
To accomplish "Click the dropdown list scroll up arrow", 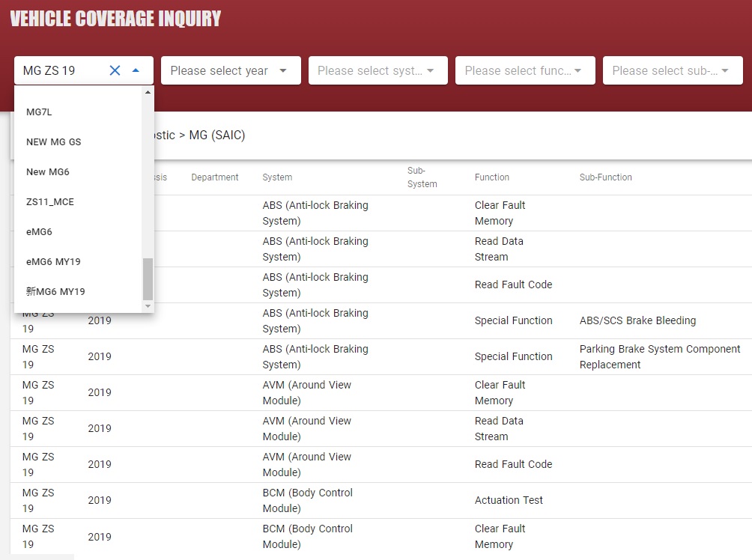I will [x=148, y=92].
